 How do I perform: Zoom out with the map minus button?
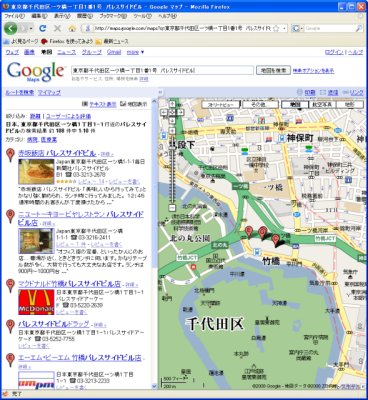172,208
